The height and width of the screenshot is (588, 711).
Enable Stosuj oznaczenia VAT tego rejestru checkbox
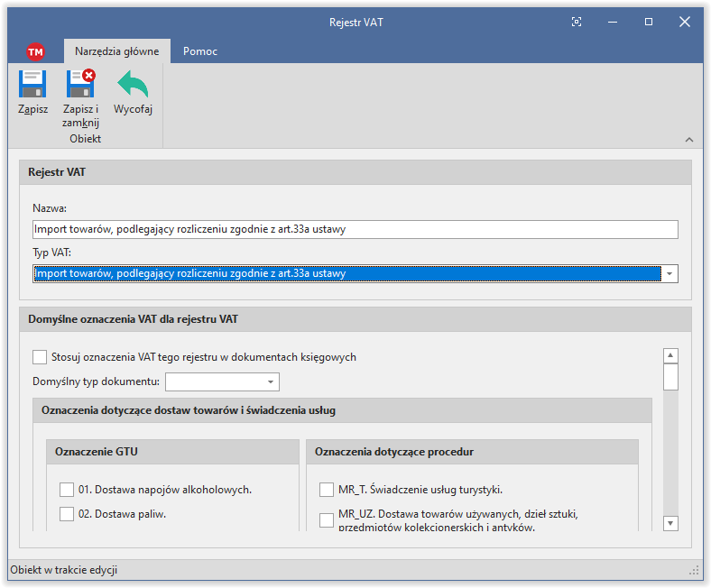(40, 357)
